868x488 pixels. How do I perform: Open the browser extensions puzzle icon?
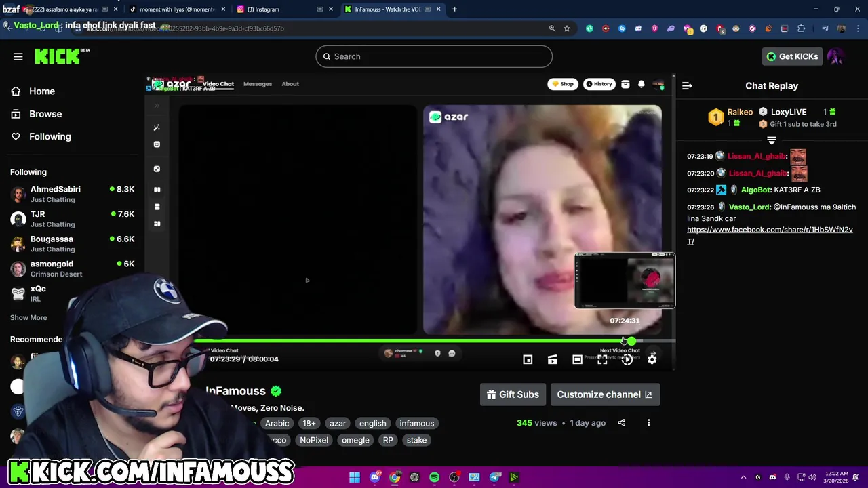coord(802,28)
